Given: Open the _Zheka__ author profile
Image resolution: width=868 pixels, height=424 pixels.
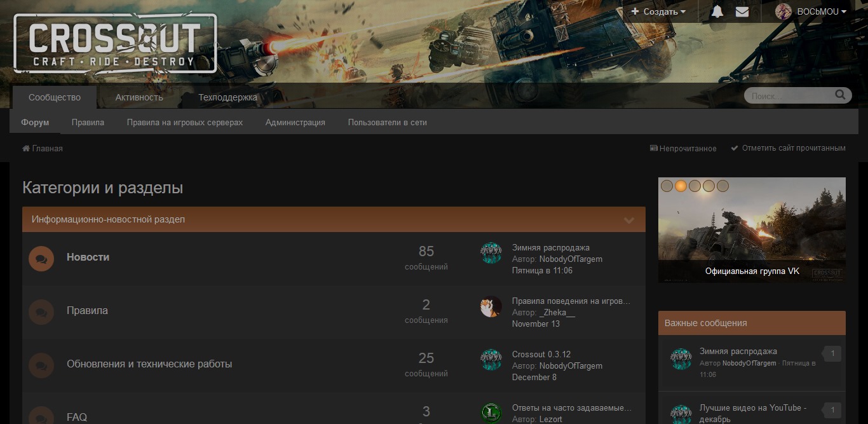Looking at the screenshot, I should (x=557, y=312).
